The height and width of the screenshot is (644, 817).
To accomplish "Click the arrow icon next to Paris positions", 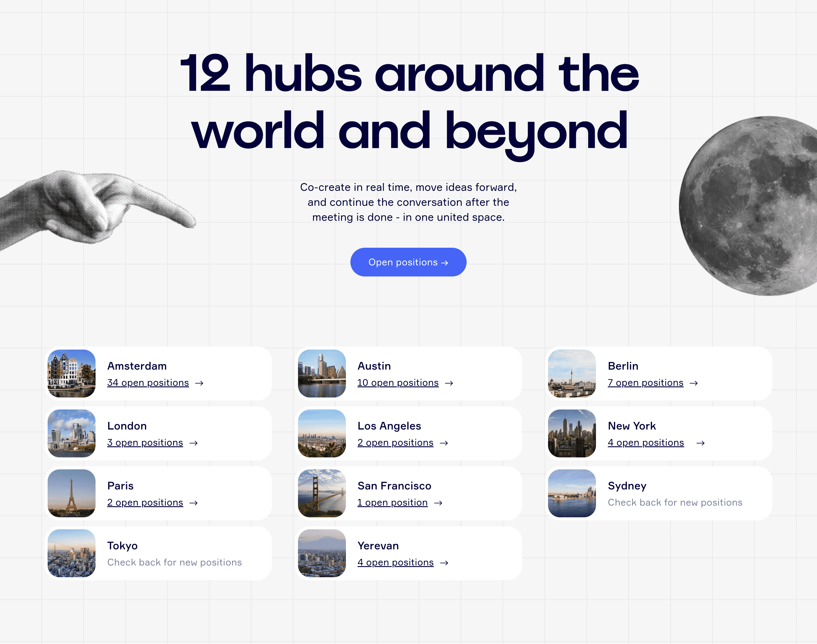I will point(193,503).
